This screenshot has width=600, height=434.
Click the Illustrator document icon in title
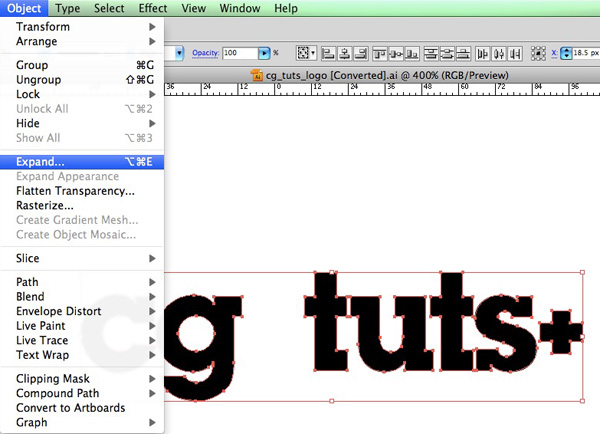click(x=257, y=75)
